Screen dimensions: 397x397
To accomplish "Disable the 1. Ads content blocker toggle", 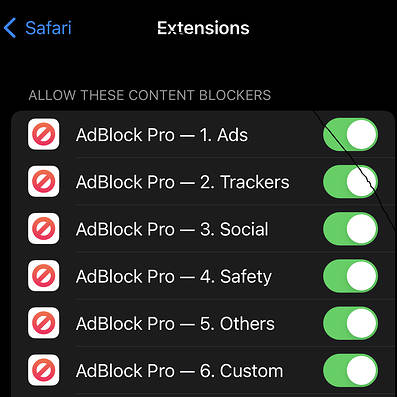I will tap(350, 135).
